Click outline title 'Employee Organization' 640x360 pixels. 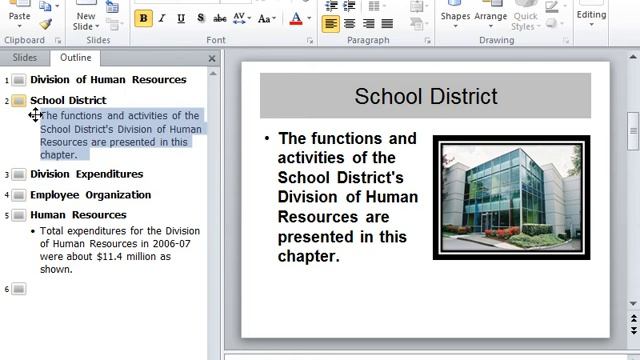[91, 195]
